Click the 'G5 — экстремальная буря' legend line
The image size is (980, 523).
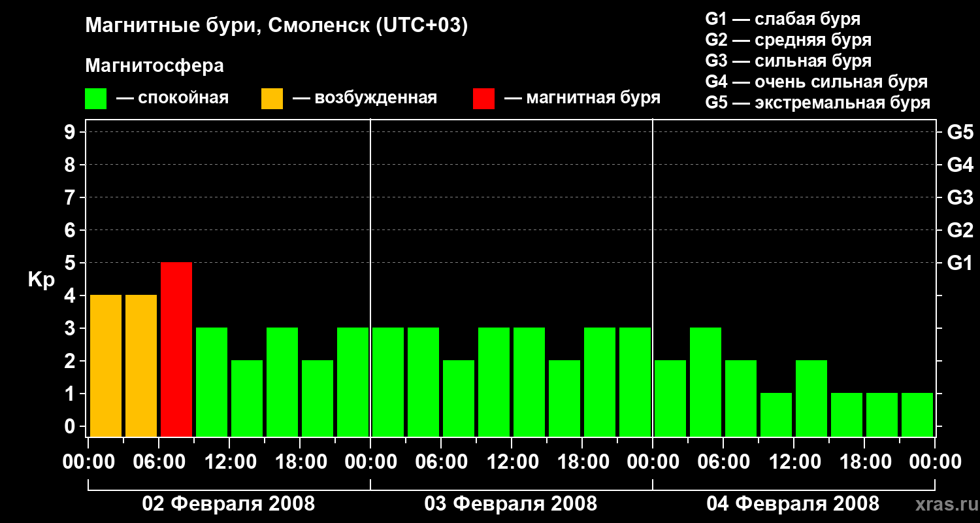pos(818,103)
